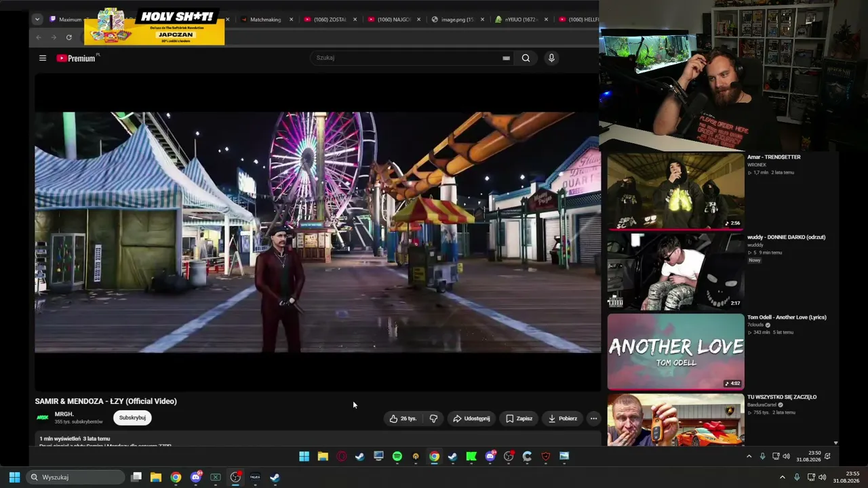Switch to the Matchmaking tab
This screenshot has height=488, width=868.
click(265, 20)
